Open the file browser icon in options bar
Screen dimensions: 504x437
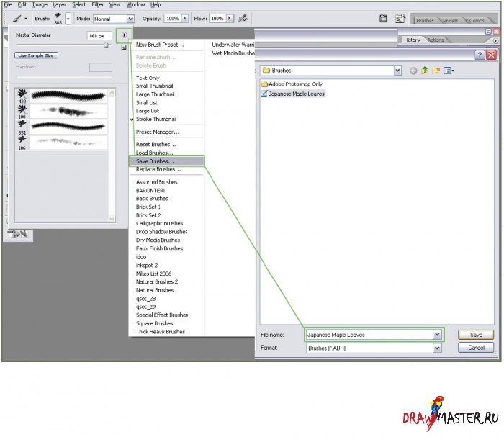400,19
